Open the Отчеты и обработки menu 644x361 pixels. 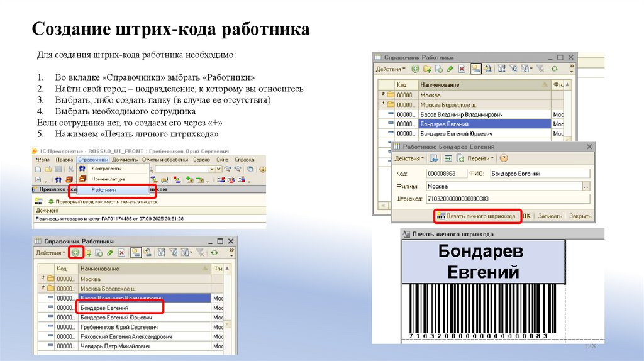pyautogui.click(x=165, y=160)
